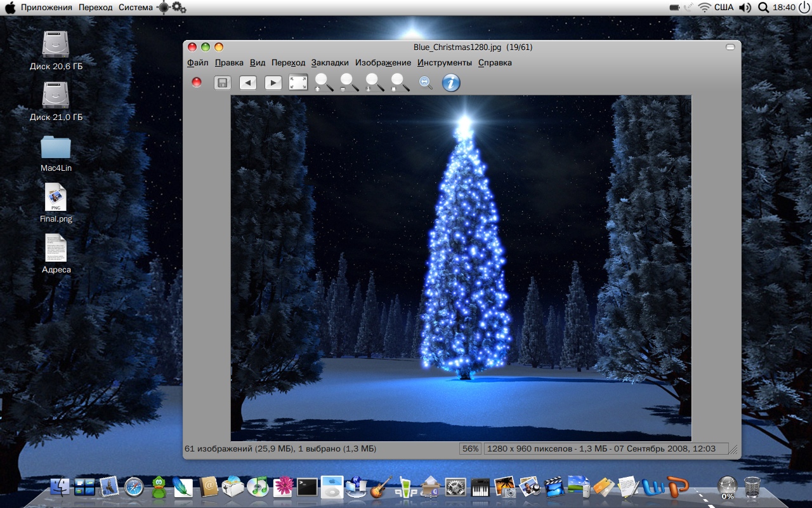Expand the Инструменты menu

(445, 63)
